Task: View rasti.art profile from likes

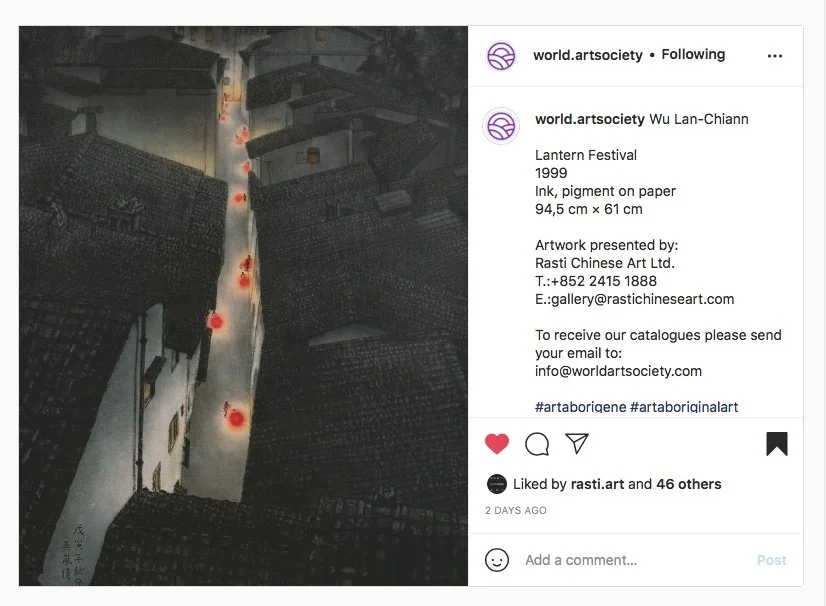Action: (597, 484)
